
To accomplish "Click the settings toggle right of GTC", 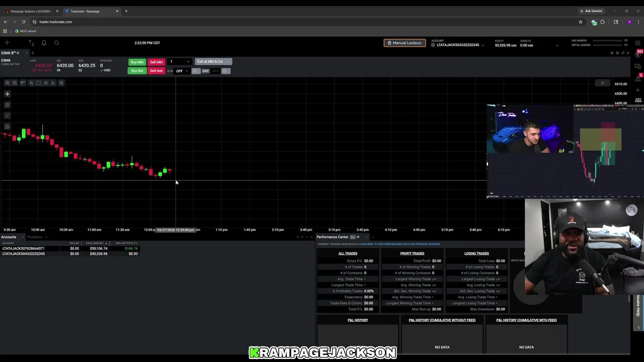I will (x=226, y=71).
